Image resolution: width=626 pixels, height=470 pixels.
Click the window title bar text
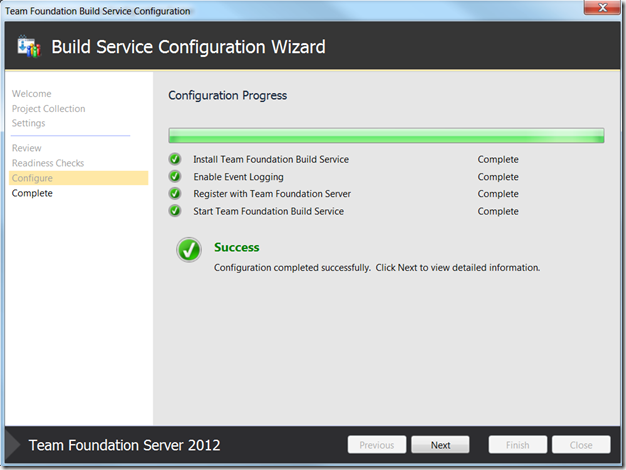pos(97,11)
